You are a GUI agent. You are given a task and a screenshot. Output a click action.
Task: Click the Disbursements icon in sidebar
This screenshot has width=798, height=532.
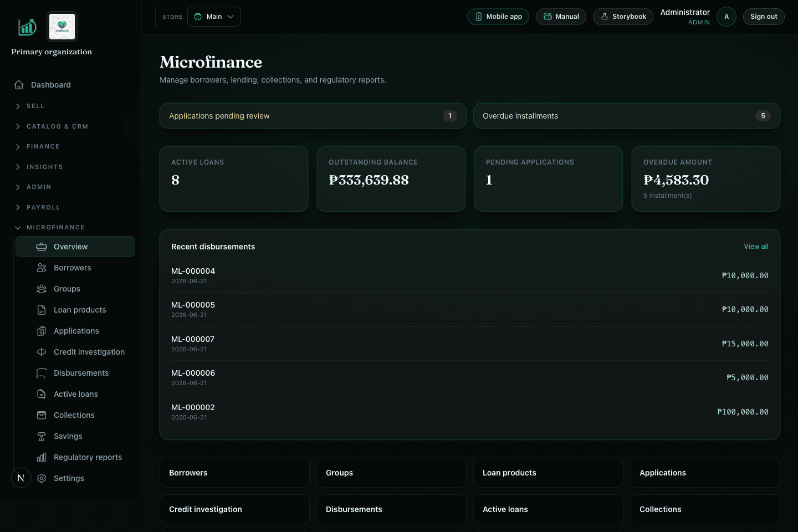point(42,373)
